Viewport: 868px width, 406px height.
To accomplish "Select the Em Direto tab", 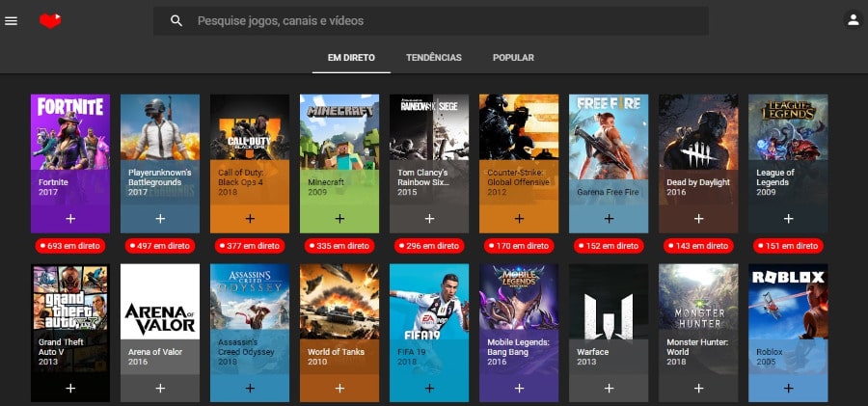I will click(x=351, y=58).
